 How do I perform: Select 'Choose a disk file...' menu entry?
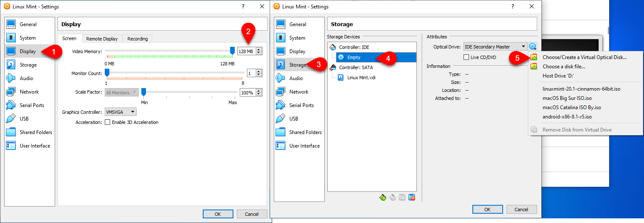[585, 67]
